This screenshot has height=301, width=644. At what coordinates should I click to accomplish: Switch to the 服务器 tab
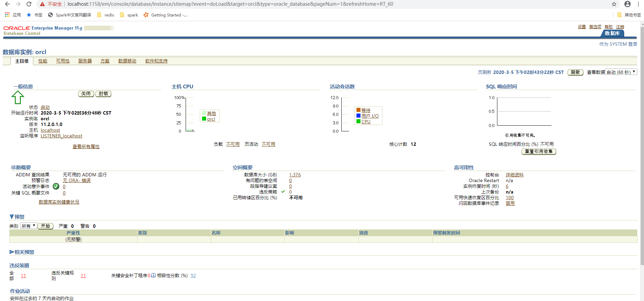[x=85, y=61]
